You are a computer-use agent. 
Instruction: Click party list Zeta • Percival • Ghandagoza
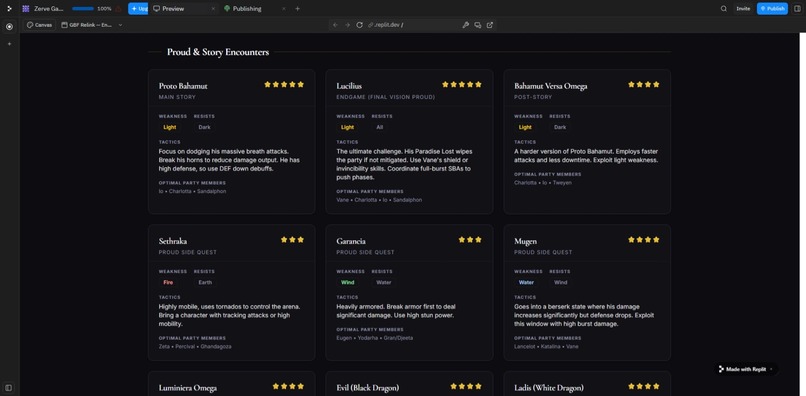tap(195, 347)
